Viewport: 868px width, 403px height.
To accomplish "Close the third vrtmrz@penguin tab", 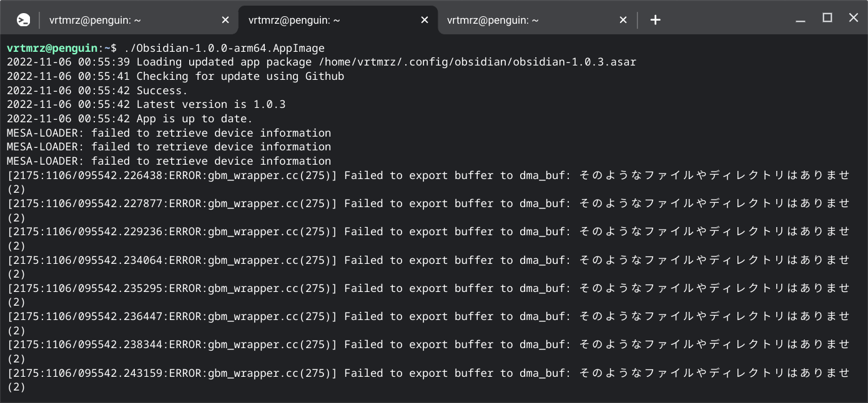I will tap(623, 20).
